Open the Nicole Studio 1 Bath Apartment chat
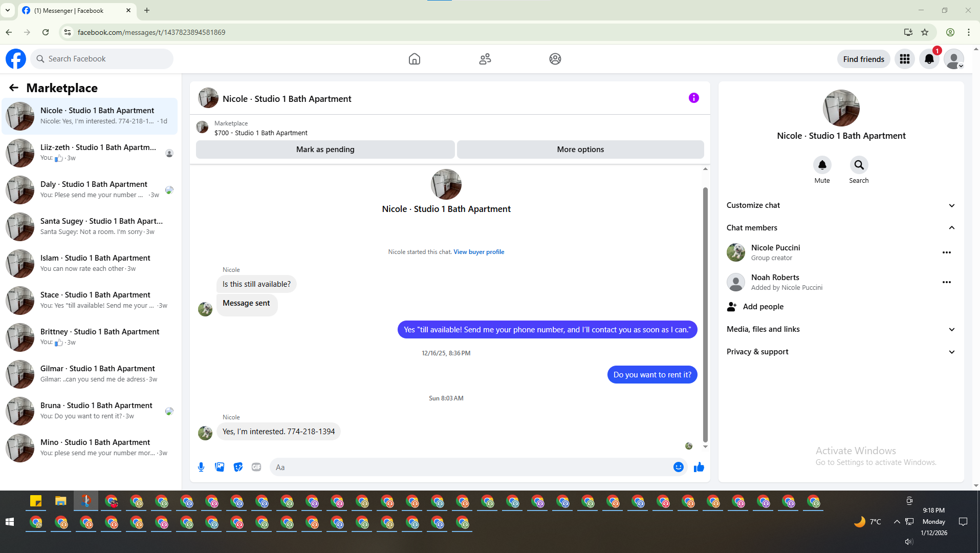980x553 pixels. [90, 116]
